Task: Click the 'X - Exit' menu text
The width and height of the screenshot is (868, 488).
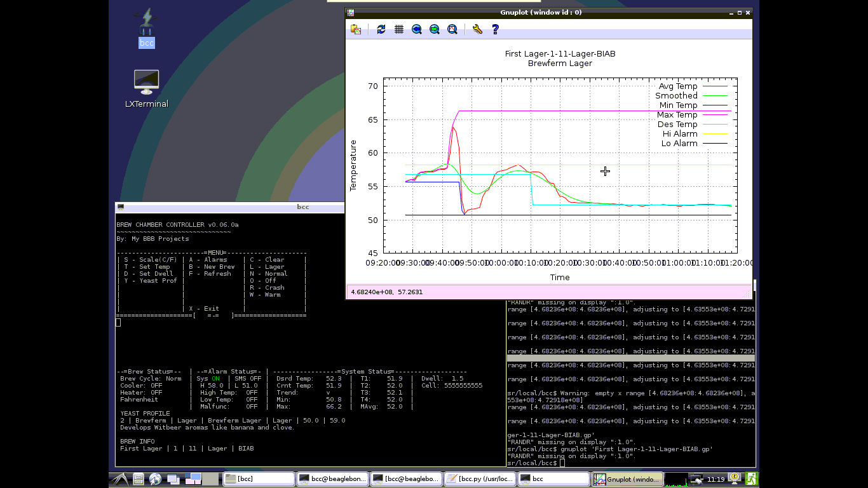Action: (x=204, y=309)
